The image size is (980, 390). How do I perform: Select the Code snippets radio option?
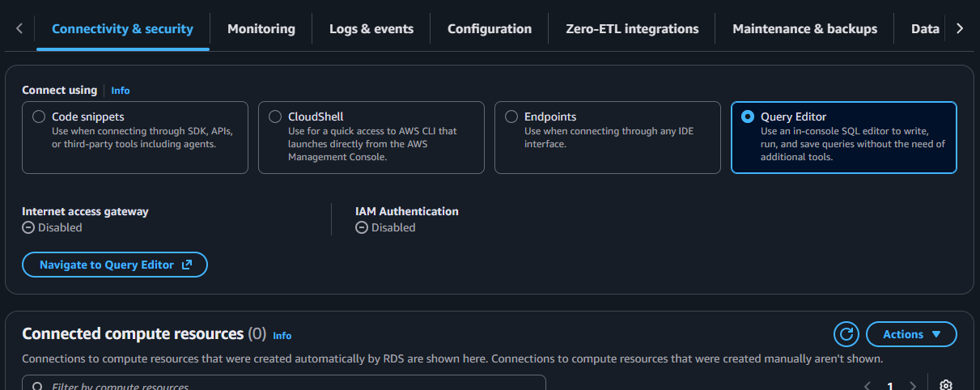click(39, 117)
